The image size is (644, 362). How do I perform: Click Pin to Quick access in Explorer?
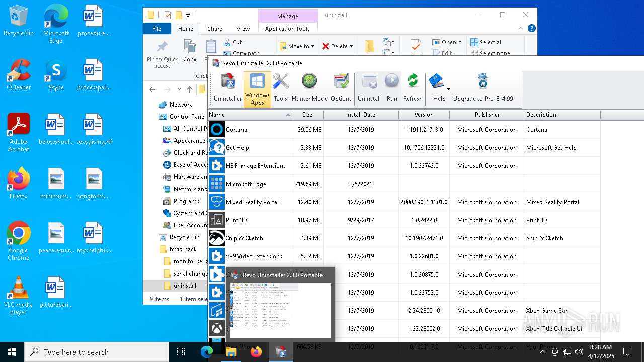162,54
